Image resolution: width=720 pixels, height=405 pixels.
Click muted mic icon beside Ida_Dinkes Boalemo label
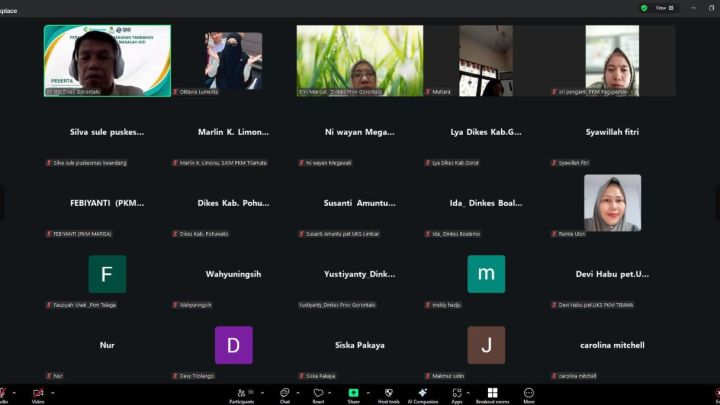[x=428, y=234]
